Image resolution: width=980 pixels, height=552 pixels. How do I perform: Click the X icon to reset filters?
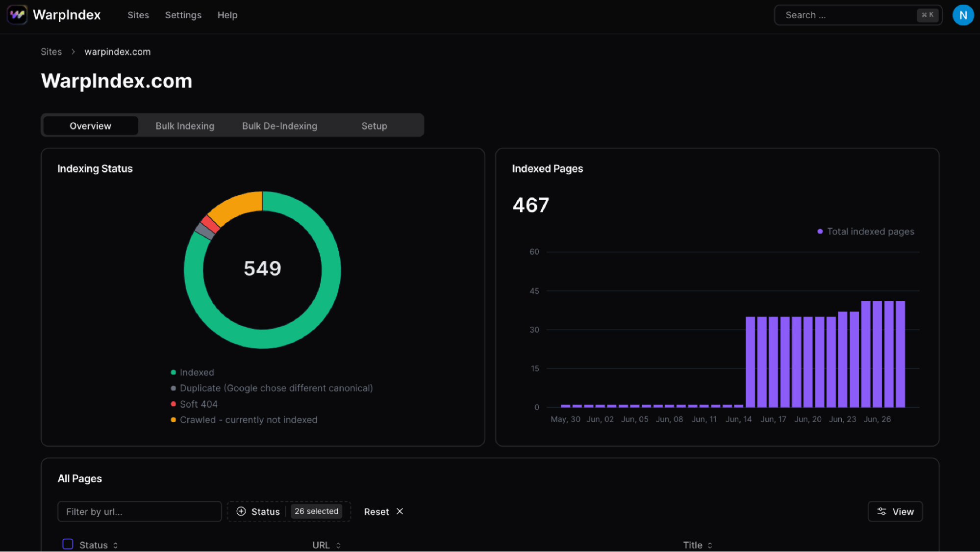tap(400, 511)
